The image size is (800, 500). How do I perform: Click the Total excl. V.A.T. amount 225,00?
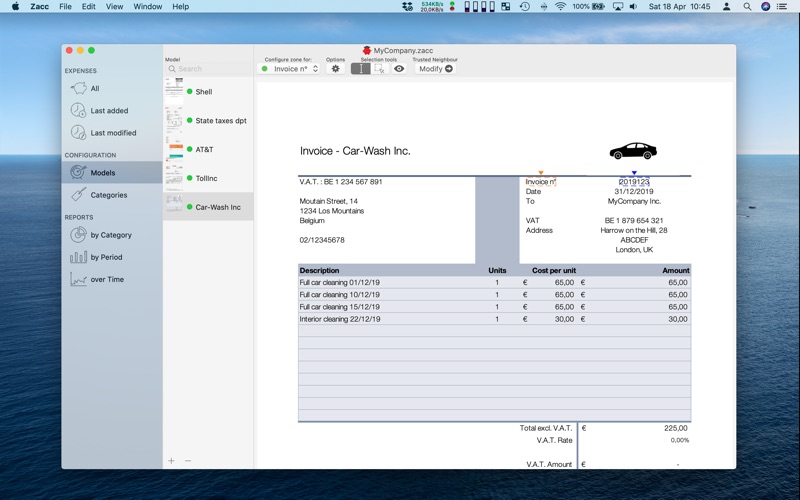676,428
